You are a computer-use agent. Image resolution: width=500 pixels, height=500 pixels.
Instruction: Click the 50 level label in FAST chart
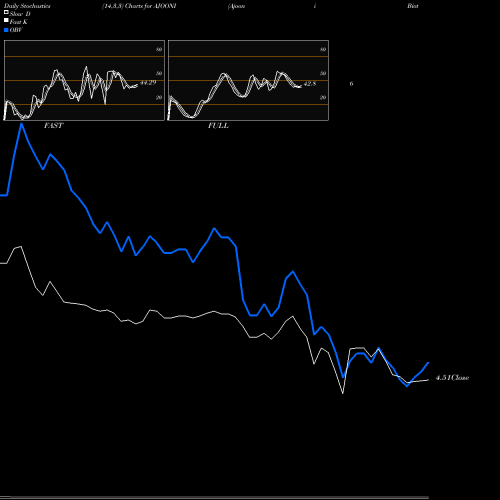(x=159, y=73)
